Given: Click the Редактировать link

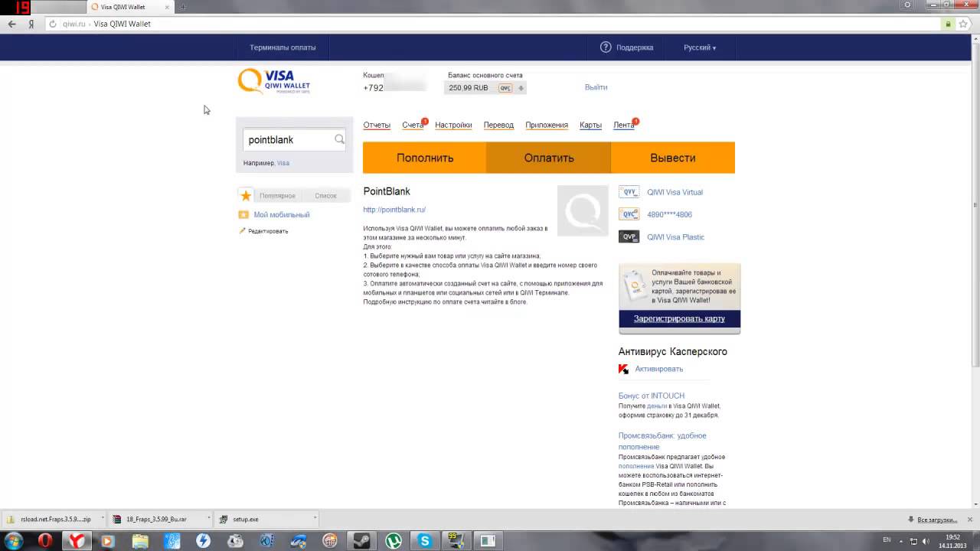Looking at the screenshot, I should tap(268, 231).
